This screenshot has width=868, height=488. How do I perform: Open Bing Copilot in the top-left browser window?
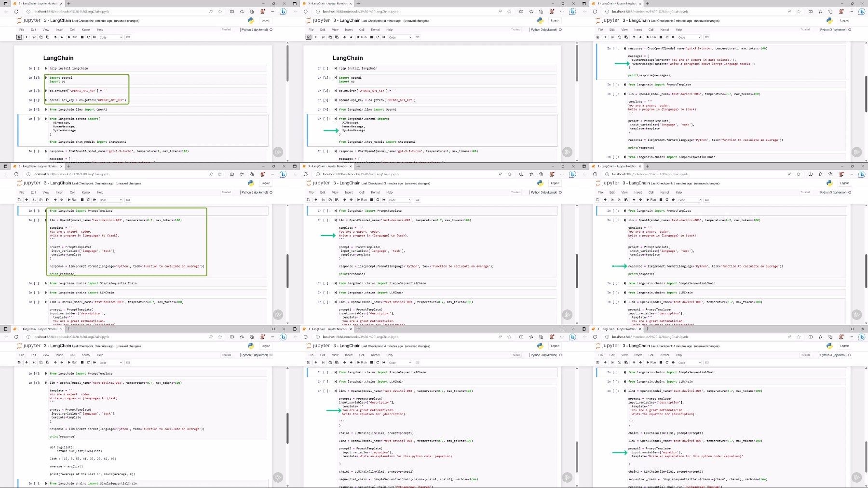pyautogui.click(x=283, y=12)
